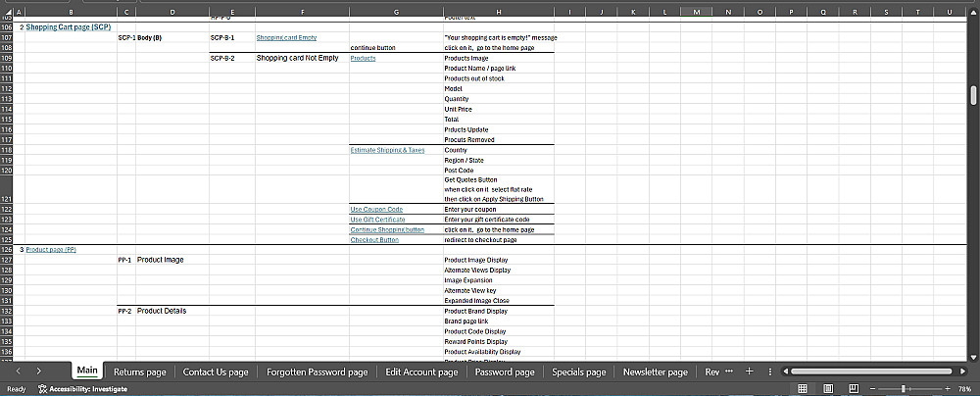Select cell 'Region / State'
980x396 pixels.
click(x=498, y=160)
